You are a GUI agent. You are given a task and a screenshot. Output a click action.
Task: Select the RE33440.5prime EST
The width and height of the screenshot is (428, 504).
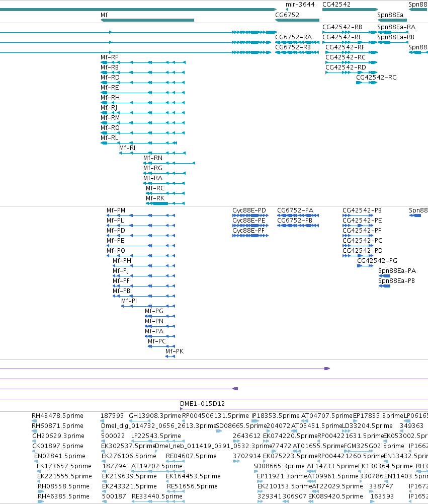[158, 501]
